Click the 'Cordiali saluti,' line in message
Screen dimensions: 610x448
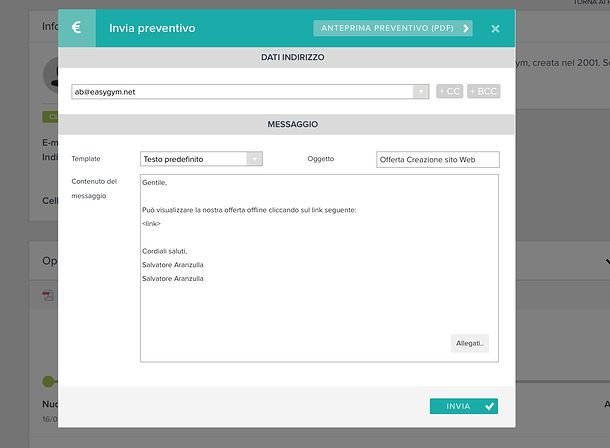click(x=165, y=251)
